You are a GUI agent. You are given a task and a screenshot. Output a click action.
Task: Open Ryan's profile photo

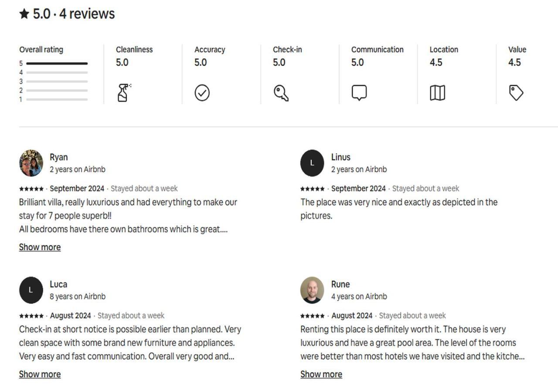(31, 163)
